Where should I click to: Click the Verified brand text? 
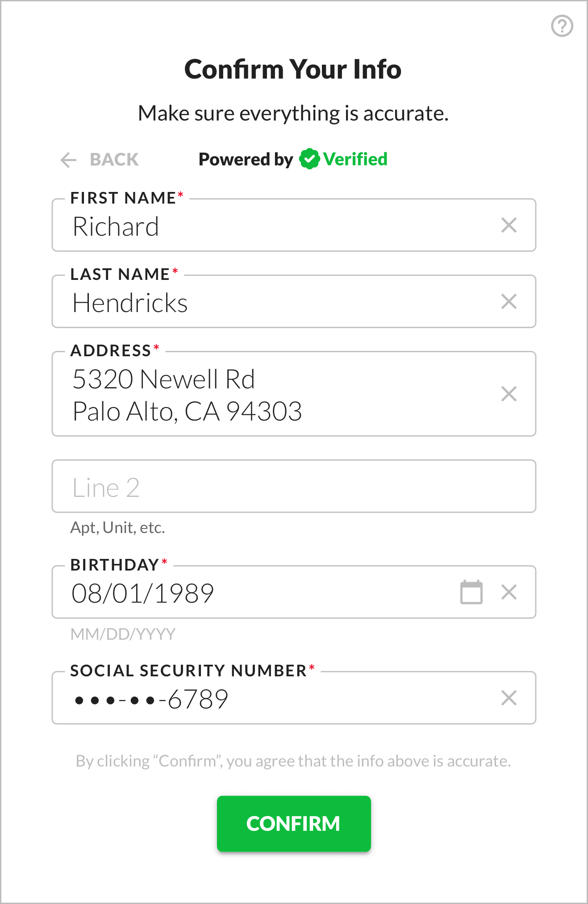tap(355, 159)
